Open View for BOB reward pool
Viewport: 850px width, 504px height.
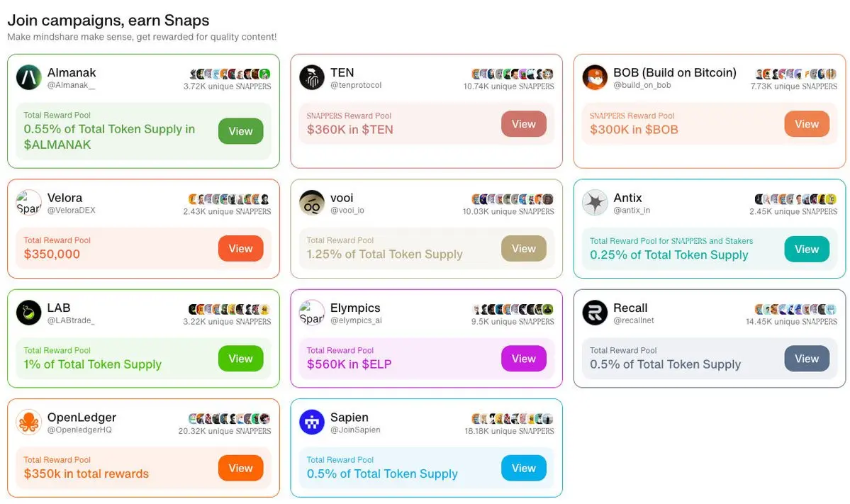click(807, 124)
